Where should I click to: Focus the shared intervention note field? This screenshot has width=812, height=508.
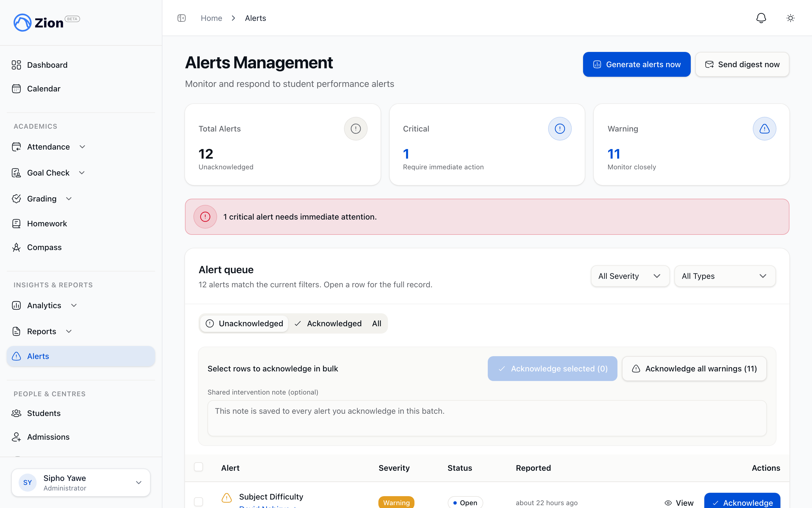click(x=487, y=418)
